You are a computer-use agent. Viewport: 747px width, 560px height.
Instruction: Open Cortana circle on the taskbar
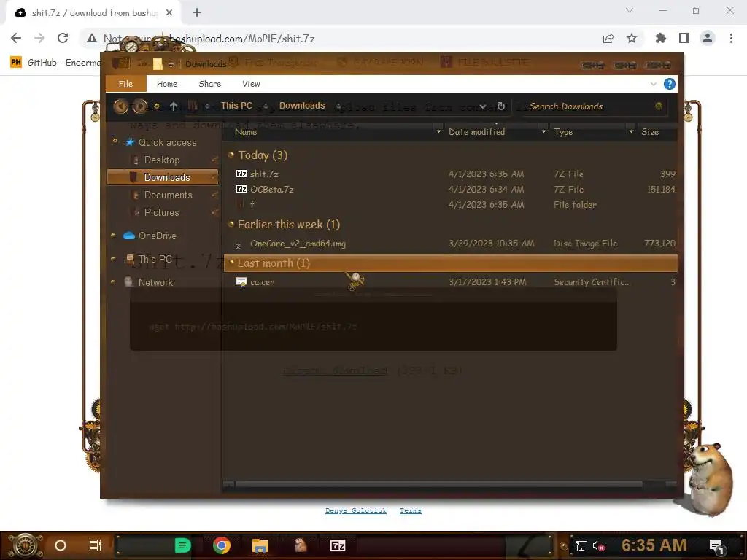tap(61, 545)
